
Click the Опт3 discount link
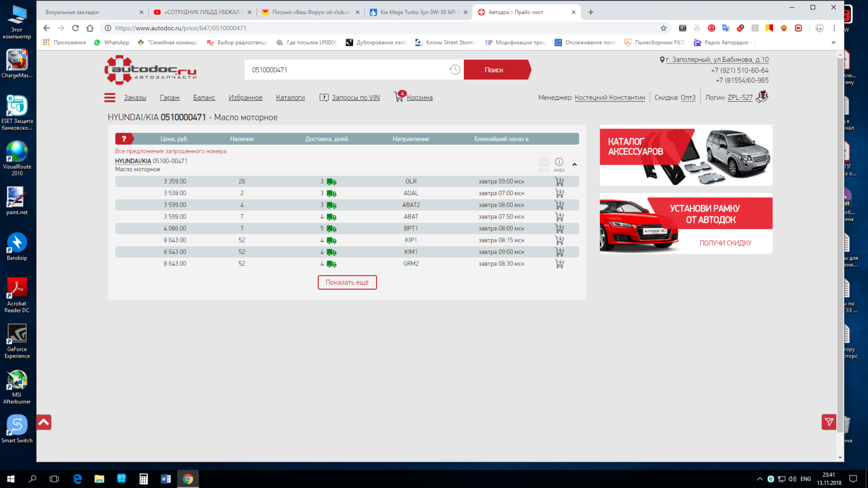pyautogui.click(x=688, y=98)
